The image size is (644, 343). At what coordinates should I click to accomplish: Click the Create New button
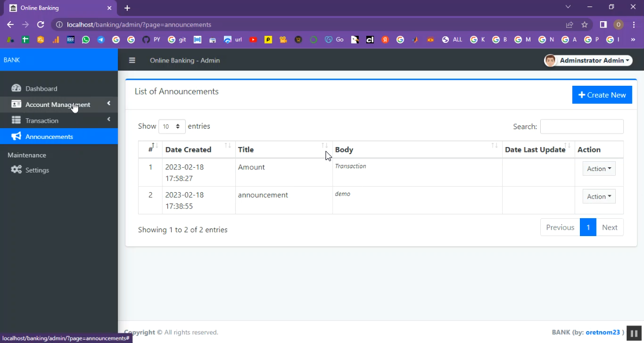click(x=602, y=95)
